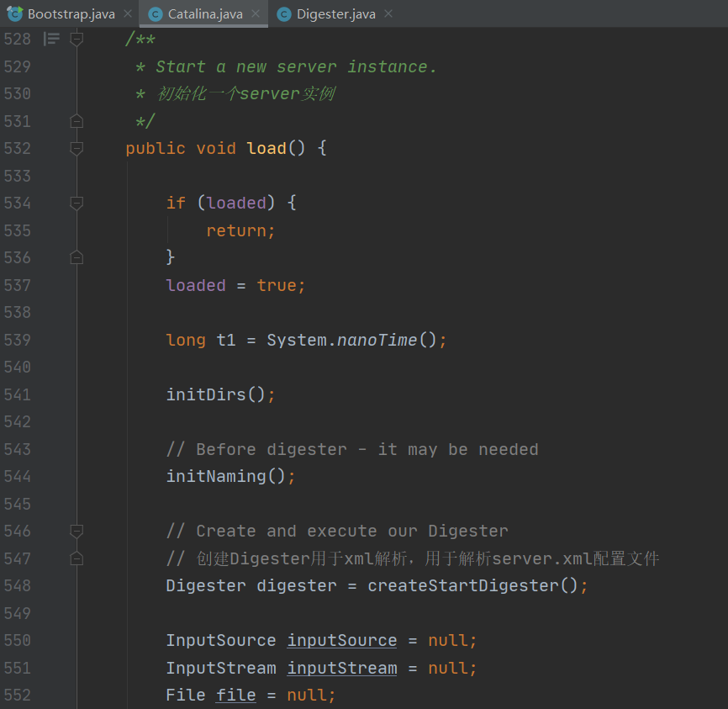Click the nanoTime method call

377,340
